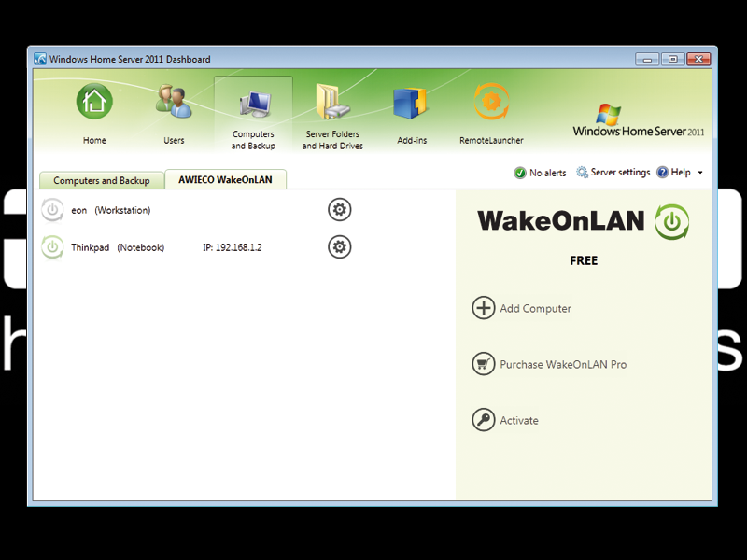Viewport: 747px width, 560px height.
Task: Open the Server settings link
Action: [620, 173]
